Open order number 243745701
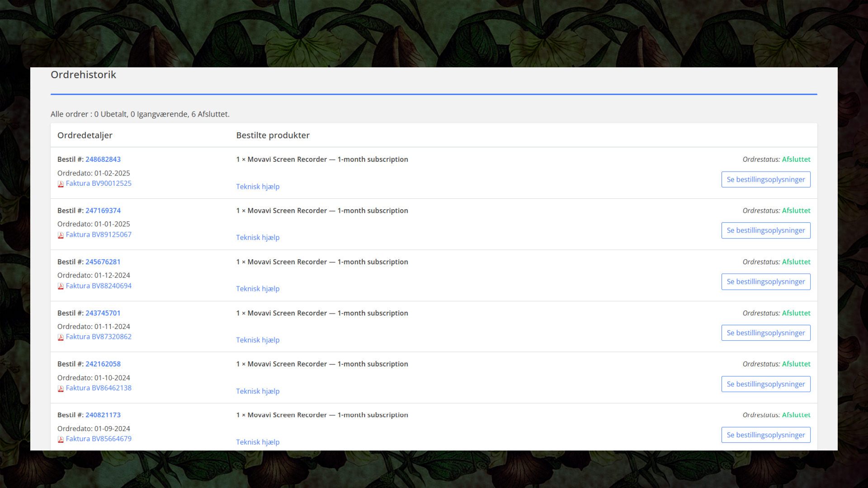 103,313
